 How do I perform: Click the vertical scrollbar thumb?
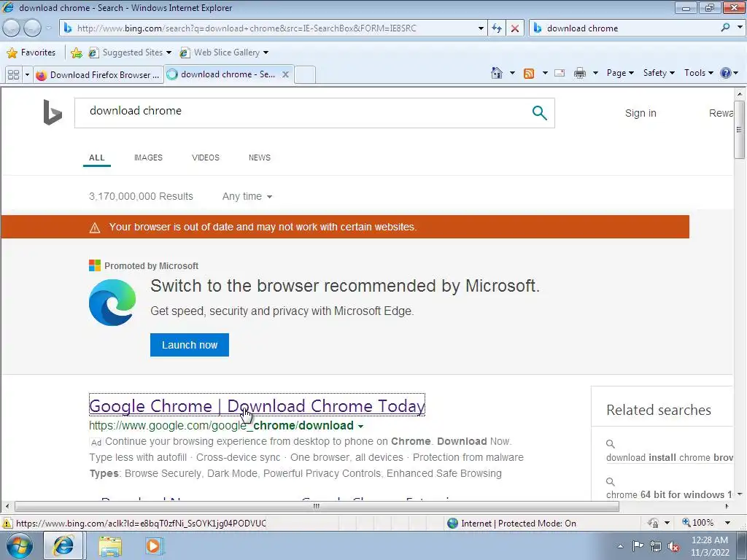pos(739,130)
